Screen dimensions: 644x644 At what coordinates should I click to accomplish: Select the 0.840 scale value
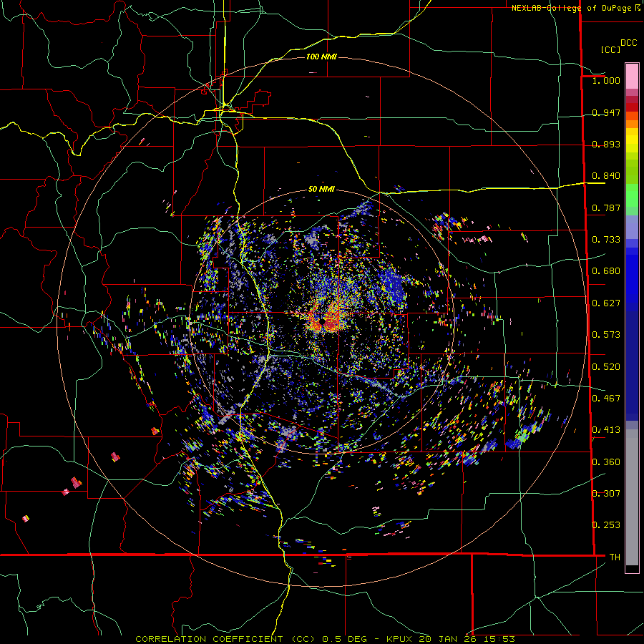606,176
